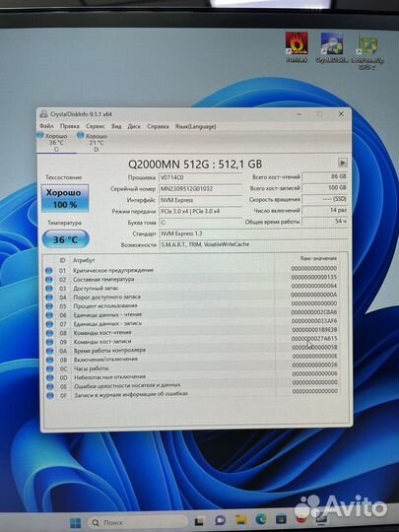The image size is (399, 532).
Task: Open the Диск menu
Action: click(134, 126)
